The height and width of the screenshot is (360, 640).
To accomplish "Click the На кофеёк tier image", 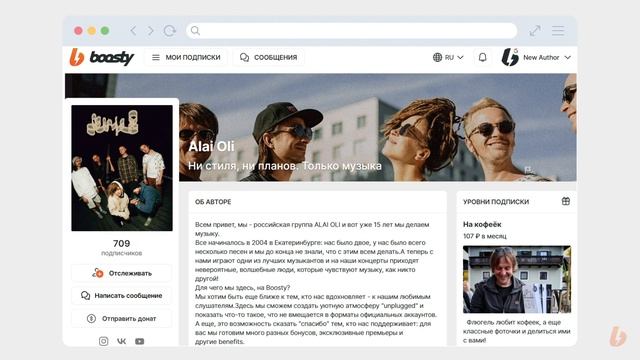I will coord(517,280).
